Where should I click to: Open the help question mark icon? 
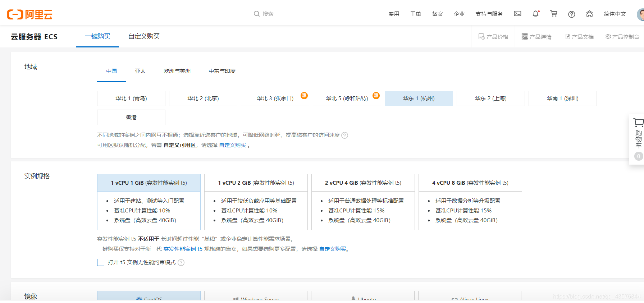coord(572,14)
